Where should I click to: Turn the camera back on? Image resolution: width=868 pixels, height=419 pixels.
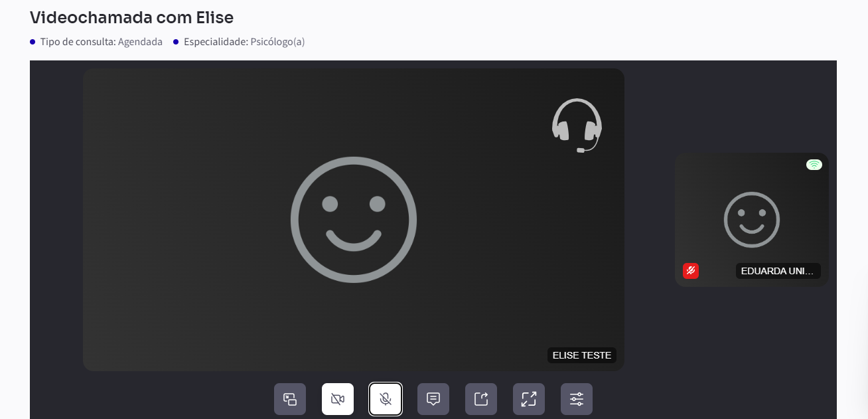click(338, 399)
